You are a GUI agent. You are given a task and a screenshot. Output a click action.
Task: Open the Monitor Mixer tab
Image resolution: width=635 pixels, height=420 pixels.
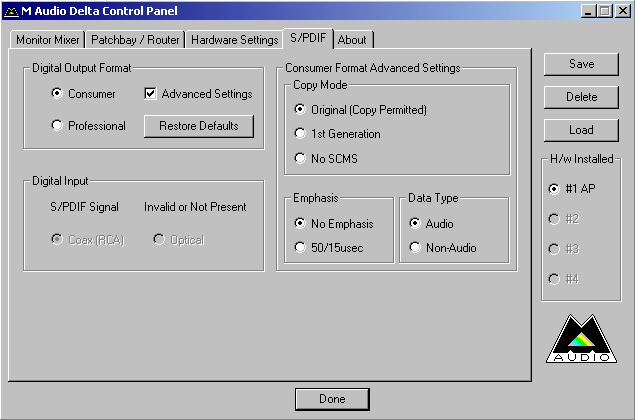click(x=47, y=40)
